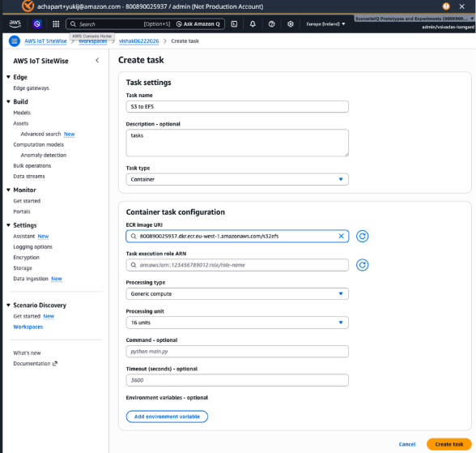
Task: Open the Processing unit dropdown
Action: pos(237,323)
